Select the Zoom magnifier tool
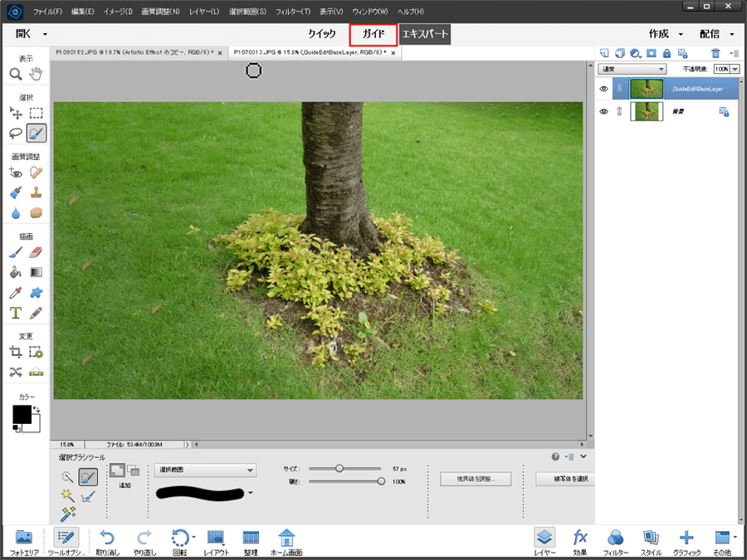This screenshot has height=560, width=747. (x=16, y=75)
